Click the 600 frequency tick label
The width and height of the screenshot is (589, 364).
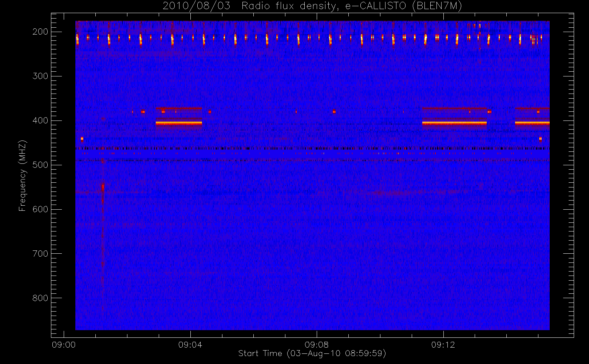point(40,209)
